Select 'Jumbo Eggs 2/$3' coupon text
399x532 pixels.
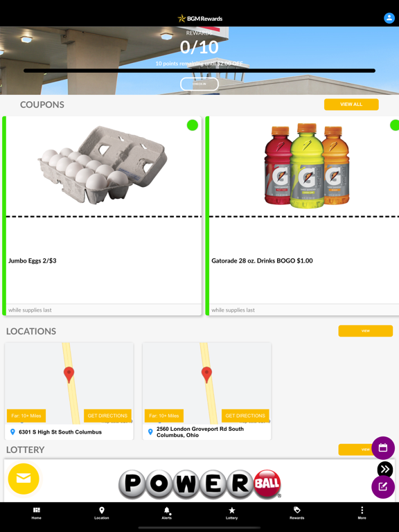pos(33,260)
